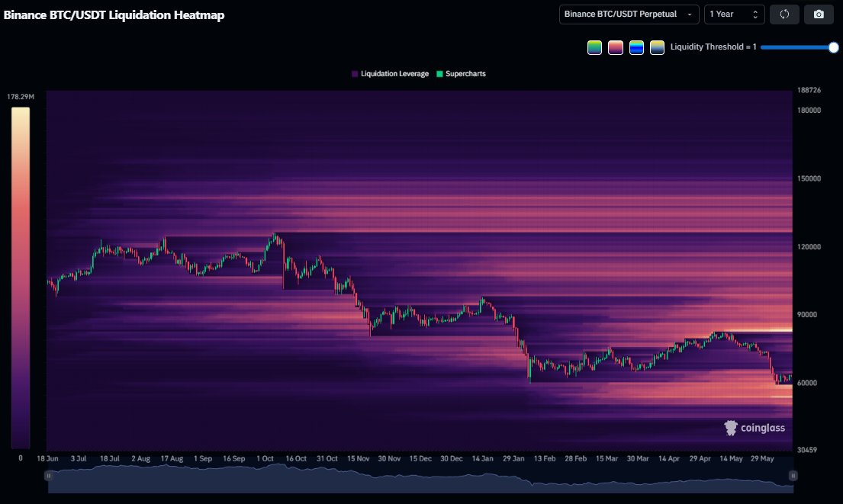843x504 pixels.
Task: Click the 30459 bottom price axis value
Action: click(x=807, y=450)
